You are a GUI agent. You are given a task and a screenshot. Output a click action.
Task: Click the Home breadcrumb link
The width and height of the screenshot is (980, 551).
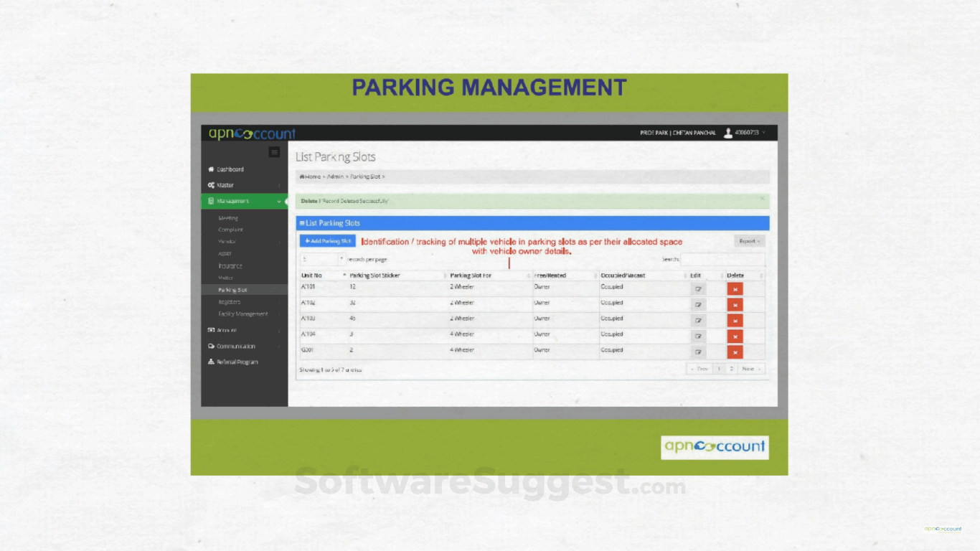(x=311, y=176)
